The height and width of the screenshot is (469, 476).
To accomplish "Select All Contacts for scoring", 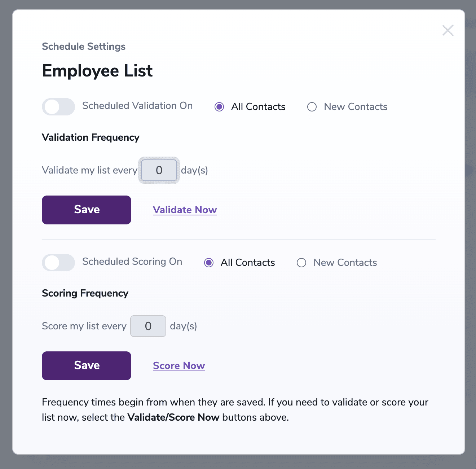I will tap(208, 263).
